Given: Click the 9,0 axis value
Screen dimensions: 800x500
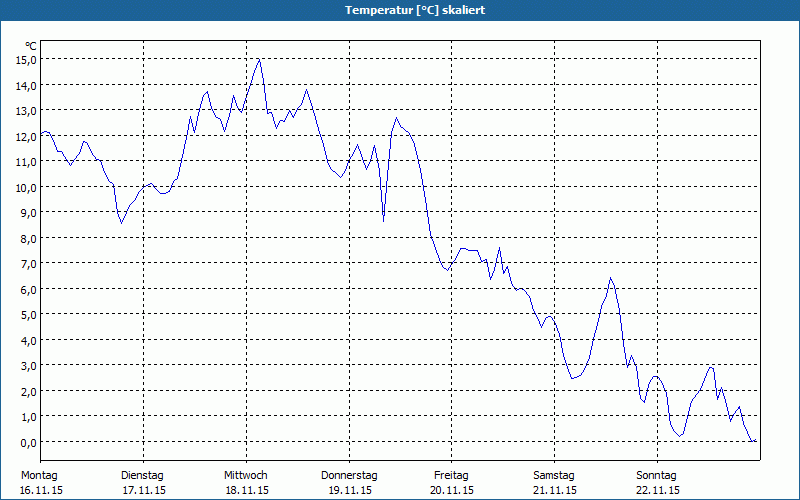Looking at the screenshot, I should tap(30, 213).
